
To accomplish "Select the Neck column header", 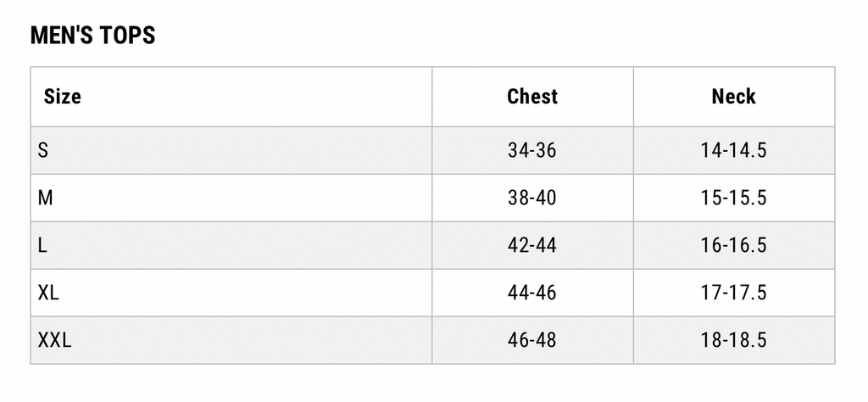I will (x=733, y=97).
